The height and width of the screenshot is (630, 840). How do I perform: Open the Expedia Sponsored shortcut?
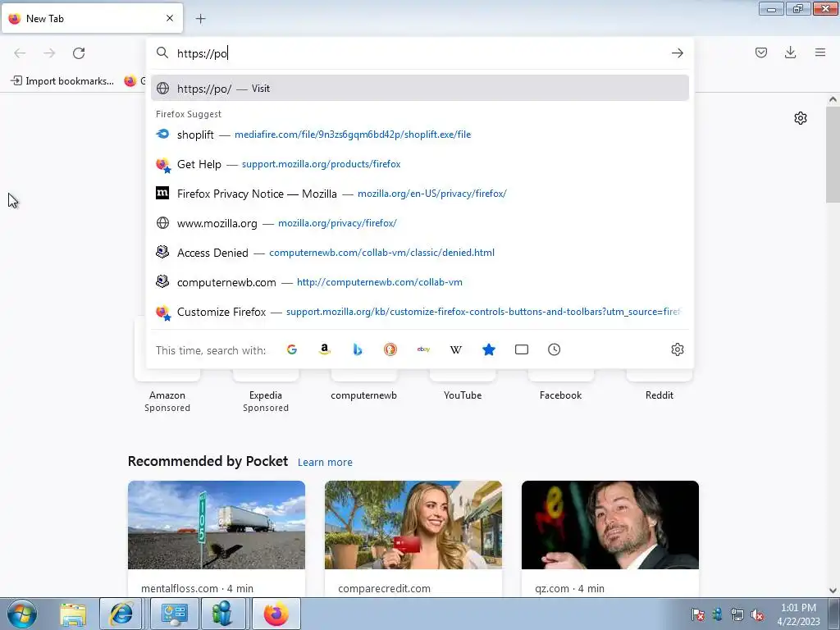(266, 395)
